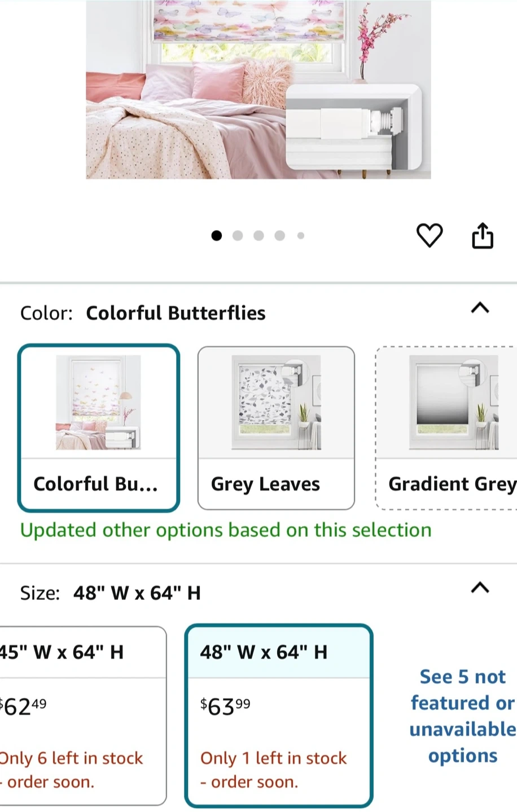Collapse the Size section chevron

tap(480, 588)
